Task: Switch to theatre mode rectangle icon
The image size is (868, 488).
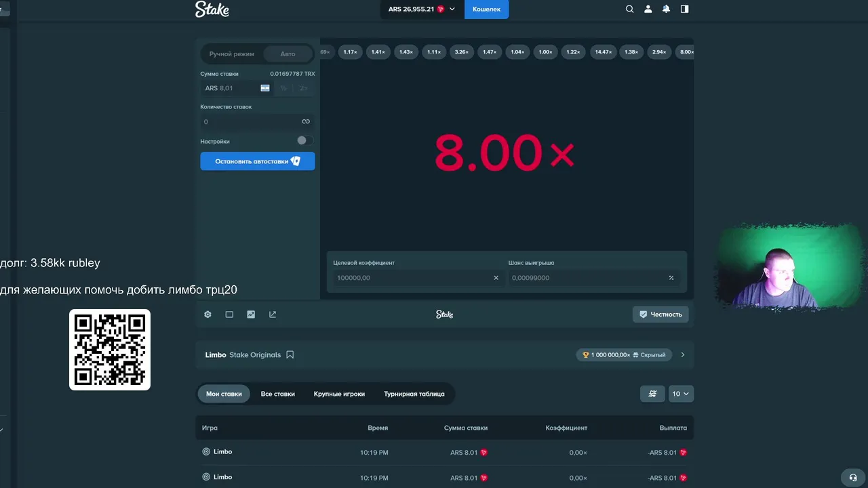Action: point(229,314)
